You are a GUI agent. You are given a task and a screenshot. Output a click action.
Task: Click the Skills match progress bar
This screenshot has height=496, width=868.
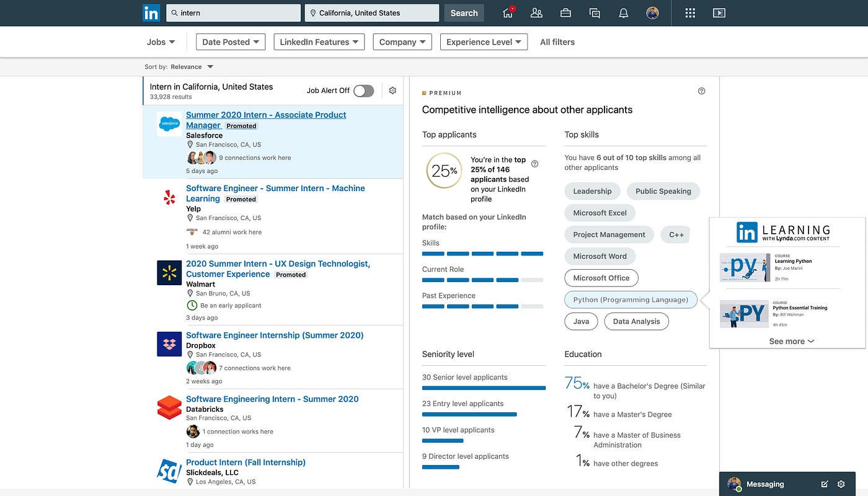coord(482,254)
